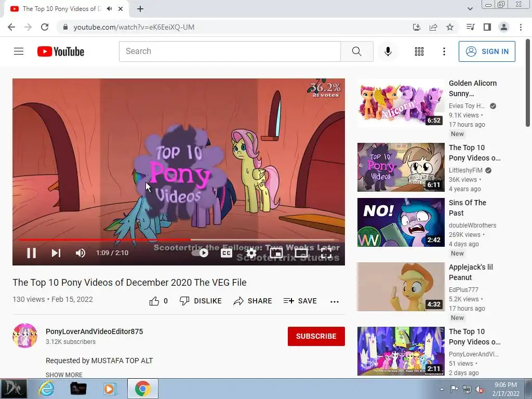The image size is (532, 399).
Task: Share this page icon in address bar
Action: coord(433,27)
